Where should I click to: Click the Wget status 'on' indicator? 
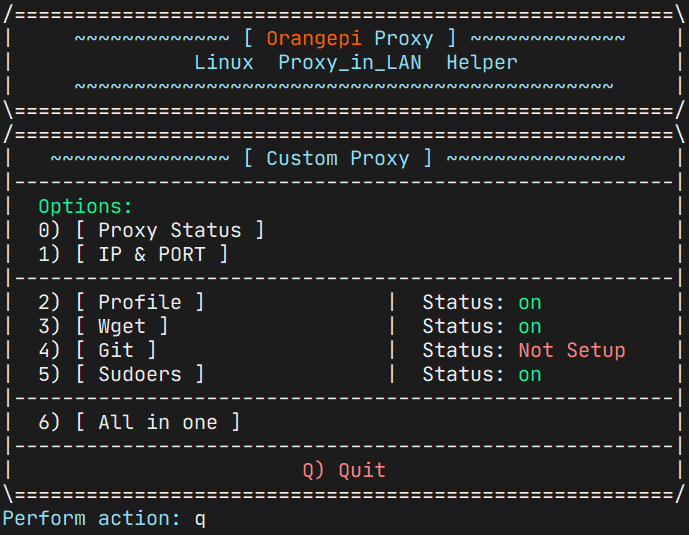coord(530,327)
